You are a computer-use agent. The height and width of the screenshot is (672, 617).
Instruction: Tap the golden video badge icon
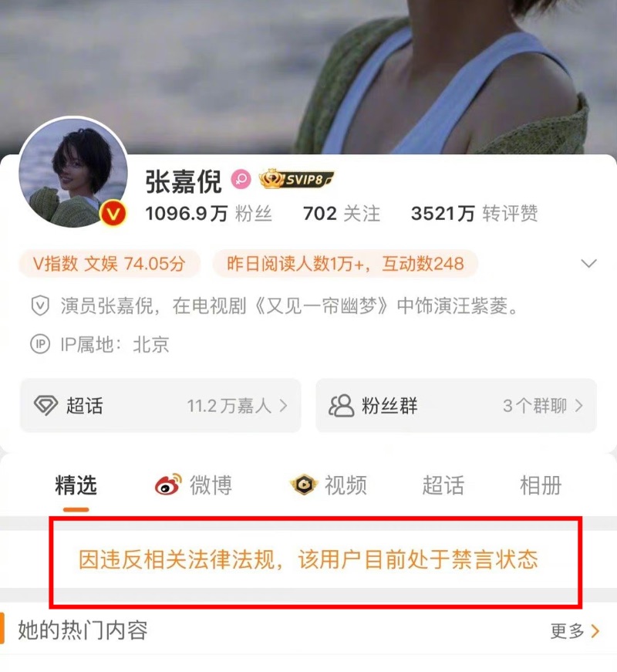click(304, 485)
